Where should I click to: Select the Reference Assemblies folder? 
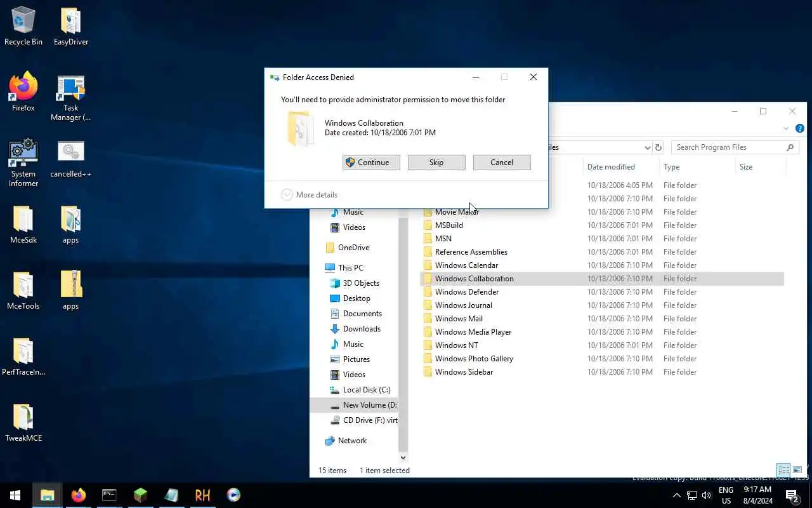(471, 252)
